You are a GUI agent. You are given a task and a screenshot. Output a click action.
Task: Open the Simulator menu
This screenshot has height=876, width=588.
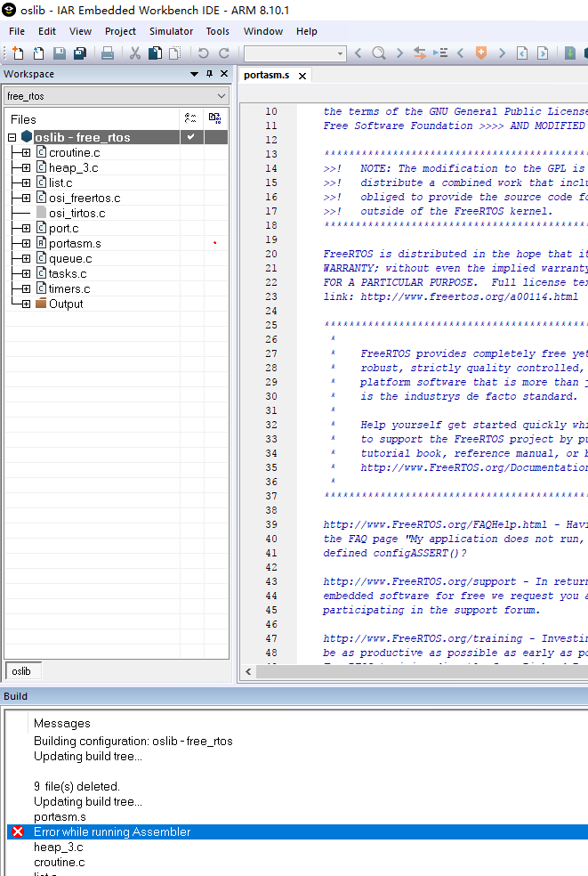(x=171, y=31)
